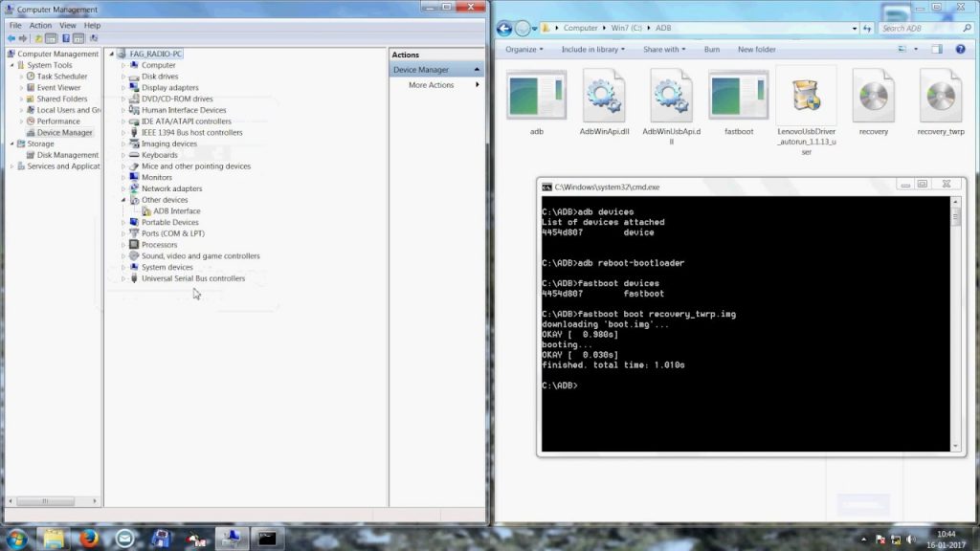The height and width of the screenshot is (551, 980).
Task: Select the AdbWinApi.dll file
Action: (x=604, y=103)
